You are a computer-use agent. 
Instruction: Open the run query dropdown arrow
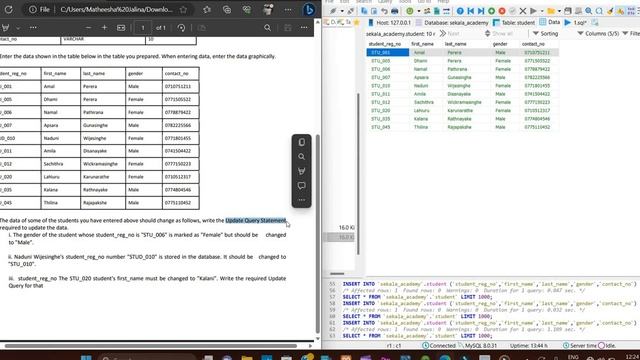point(542,11)
